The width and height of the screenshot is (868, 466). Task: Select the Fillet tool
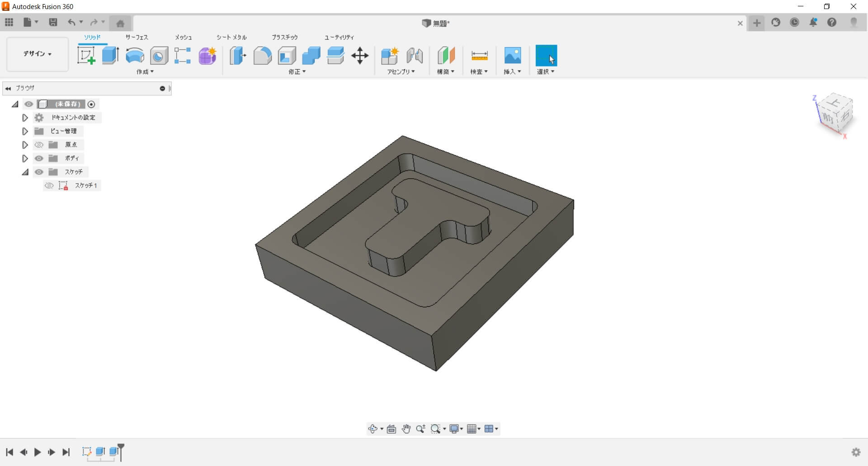click(262, 56)
